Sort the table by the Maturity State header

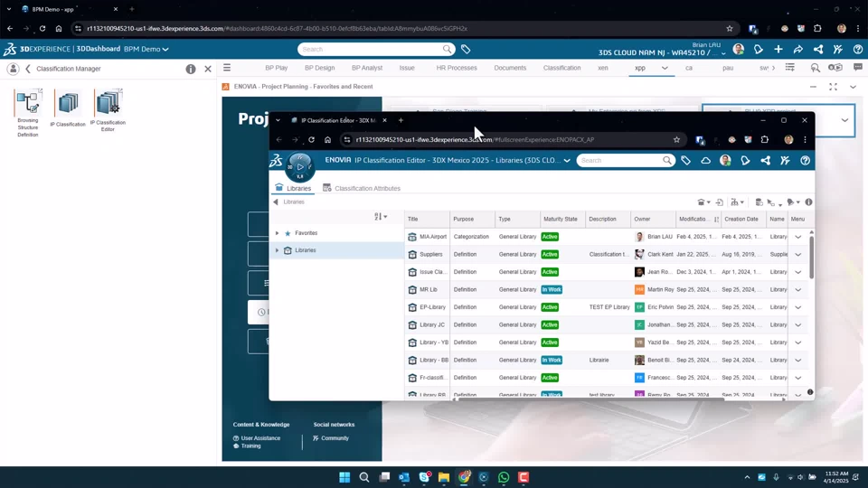pos(561,219)
